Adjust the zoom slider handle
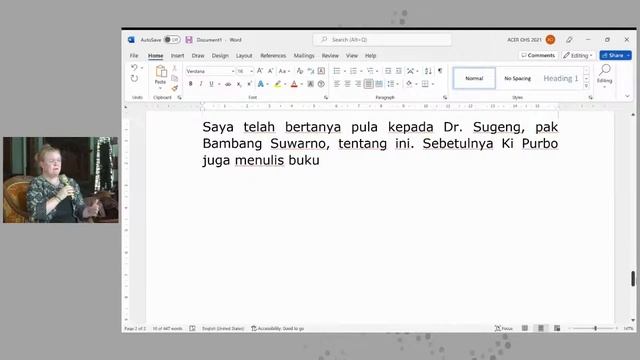Viewport: 640px width, 360px height. pos(596,328)
